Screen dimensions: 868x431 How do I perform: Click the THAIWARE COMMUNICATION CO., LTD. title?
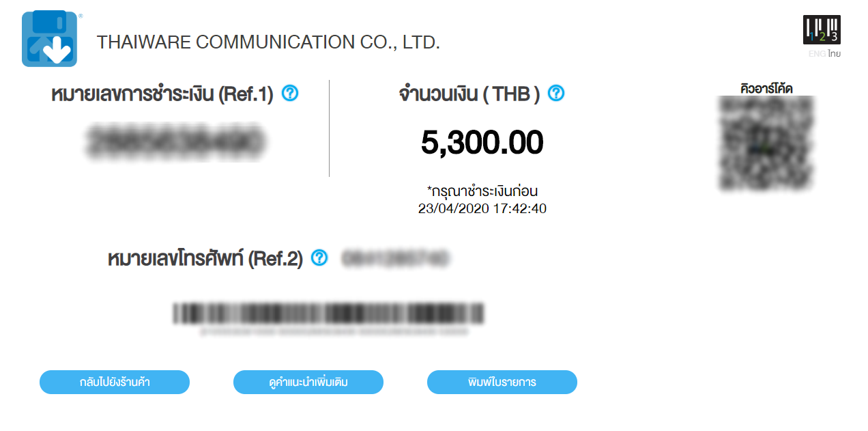tap(268, 42)
